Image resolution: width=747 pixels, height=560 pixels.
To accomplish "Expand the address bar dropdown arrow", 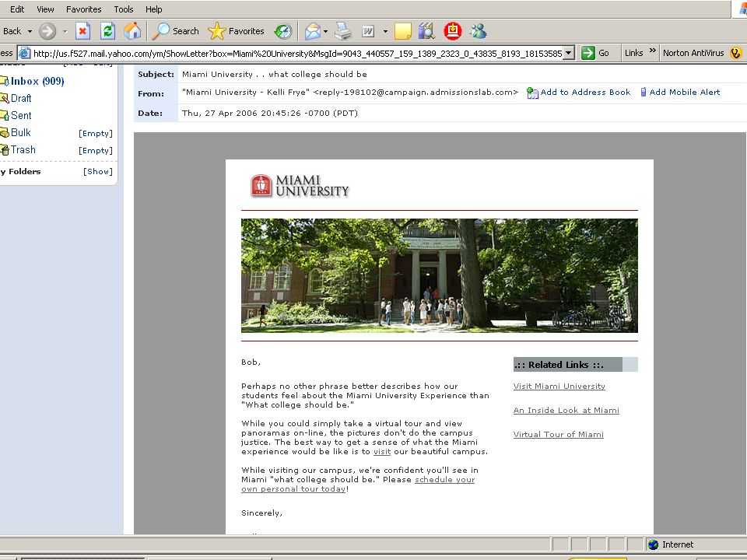I will tap(569, 54).
